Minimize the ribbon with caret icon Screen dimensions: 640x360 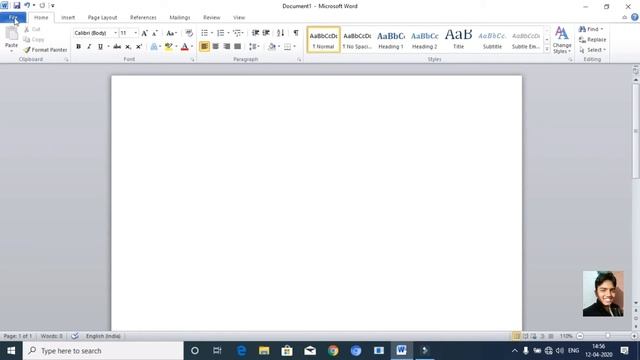[624, 17]
